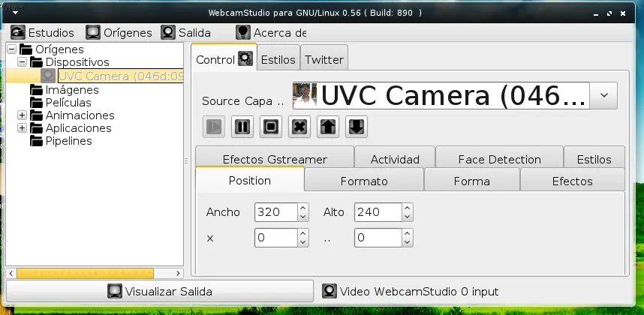The width and height of the screenshot is (644, 315).
Task: Decrease the Ancho value
Action: (x=303, y=217)
